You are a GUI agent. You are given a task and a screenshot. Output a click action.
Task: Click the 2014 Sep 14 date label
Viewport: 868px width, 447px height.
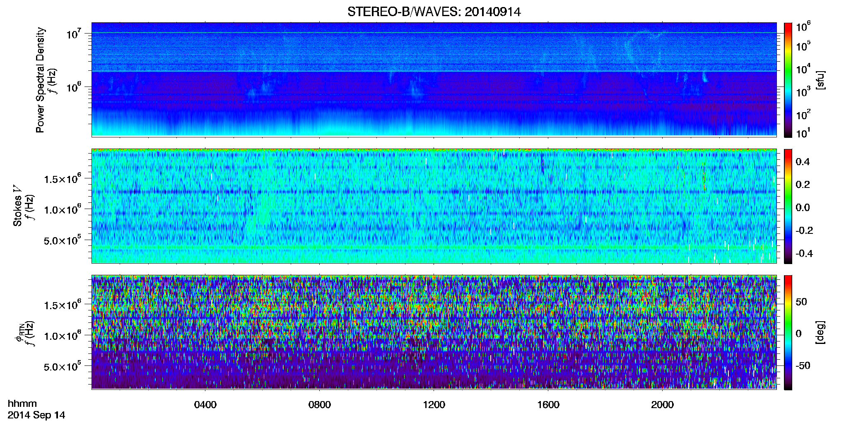[x=36, y=415]
